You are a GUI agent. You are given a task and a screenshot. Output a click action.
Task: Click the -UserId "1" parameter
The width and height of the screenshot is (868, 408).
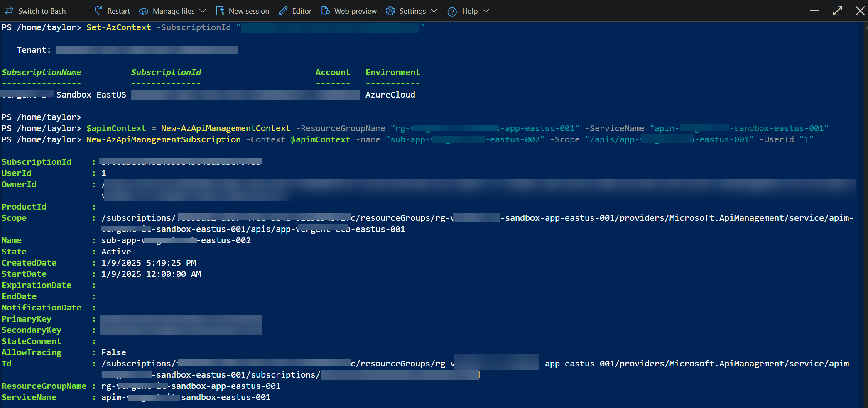click(787, 139)
